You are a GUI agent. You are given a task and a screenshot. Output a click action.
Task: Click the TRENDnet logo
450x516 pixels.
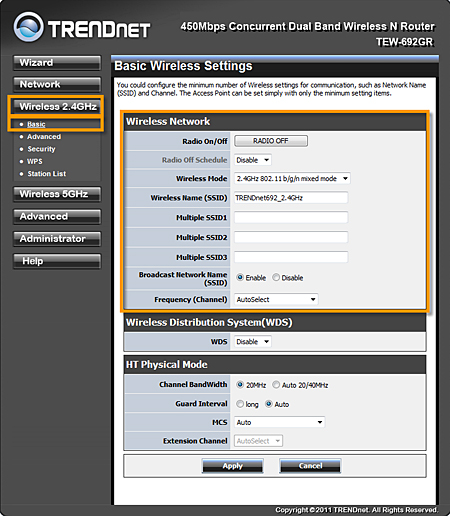82,27
